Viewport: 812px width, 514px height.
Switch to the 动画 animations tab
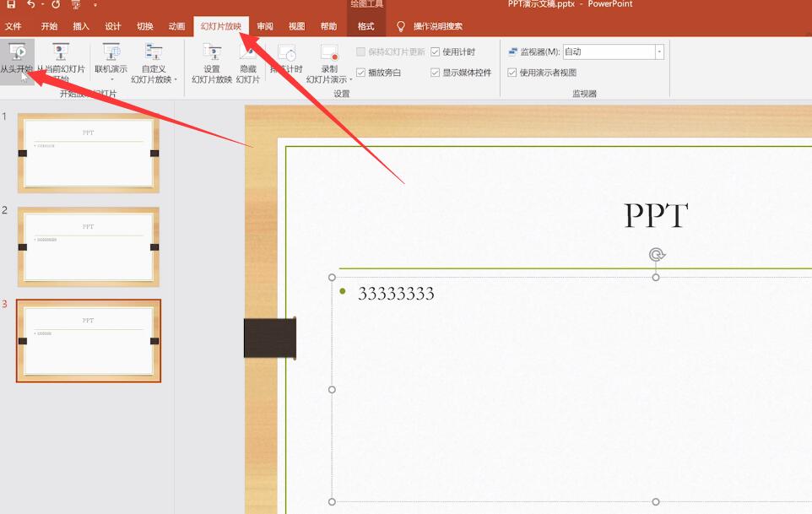tap(176, 26)
